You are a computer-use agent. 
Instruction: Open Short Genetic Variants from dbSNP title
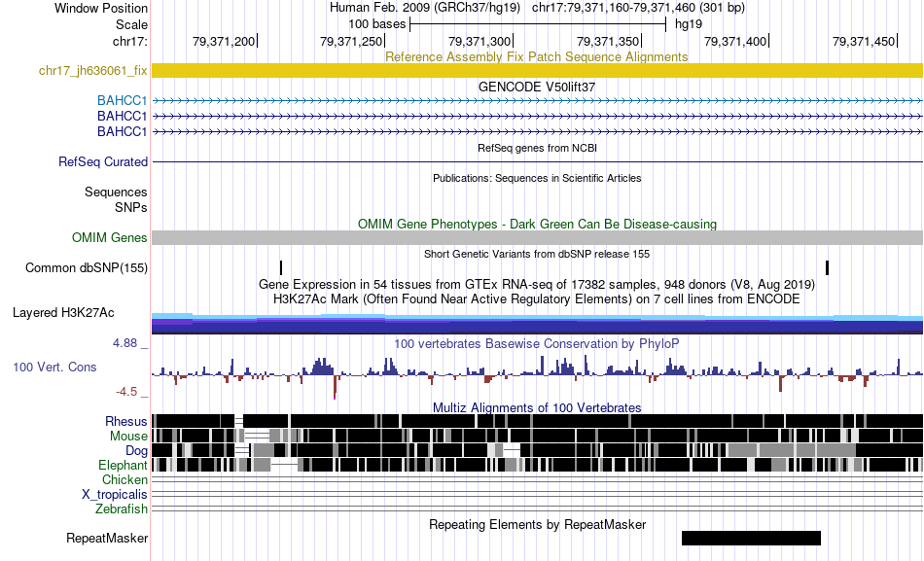[537, 254]
